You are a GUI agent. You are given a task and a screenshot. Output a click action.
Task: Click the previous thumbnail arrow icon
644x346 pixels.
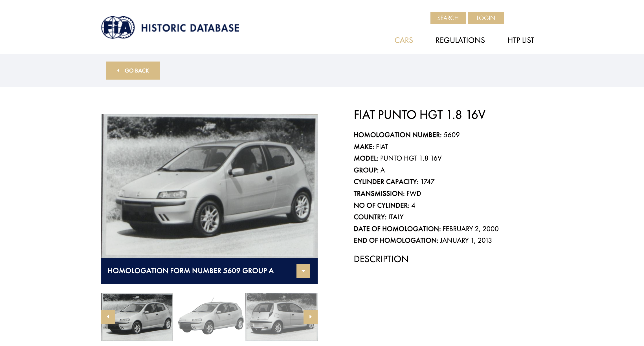point(108,317)
